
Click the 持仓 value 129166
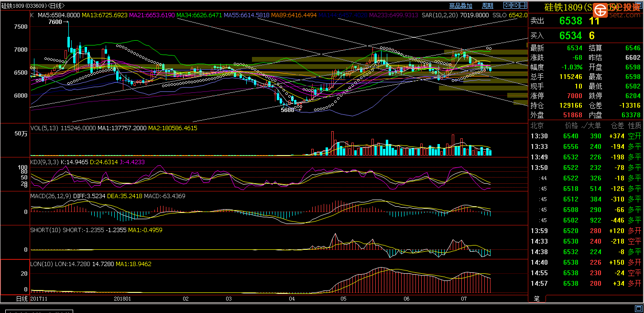pos(571,105)
